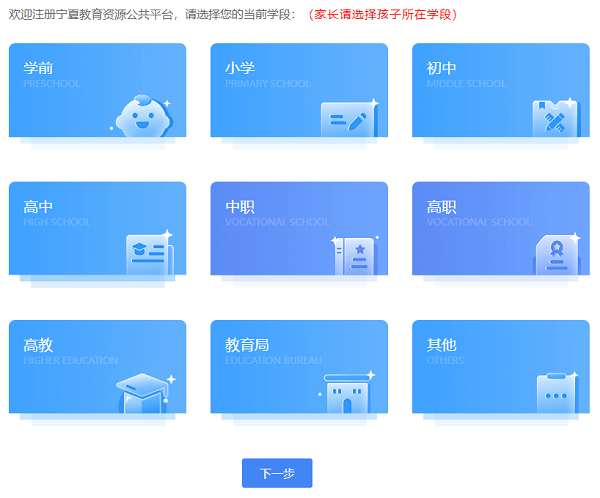This screenshot has width=600, height=498.
Task: Click the PRESCHOOL subtitle text
Action: [52, 84]
